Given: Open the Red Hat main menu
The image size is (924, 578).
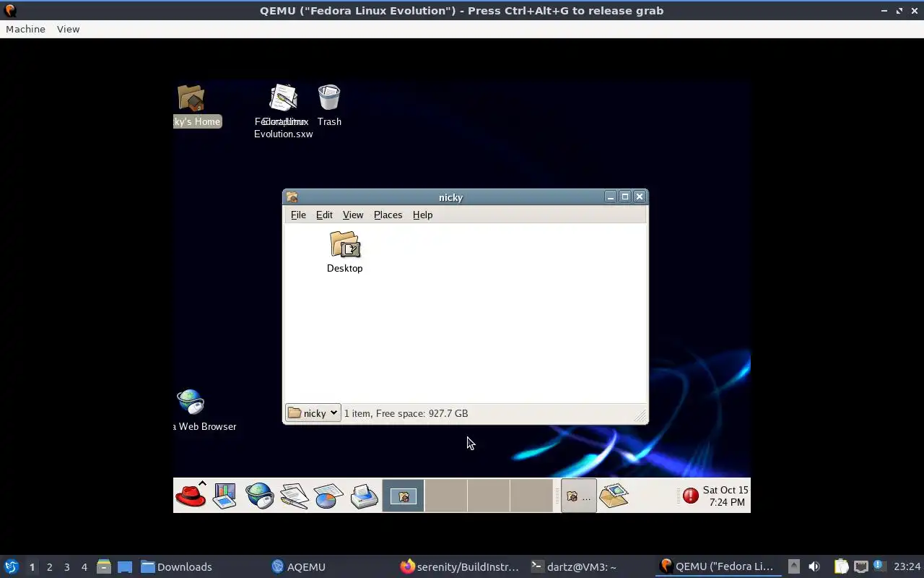Looking at the screenshot, I should 191,496.
